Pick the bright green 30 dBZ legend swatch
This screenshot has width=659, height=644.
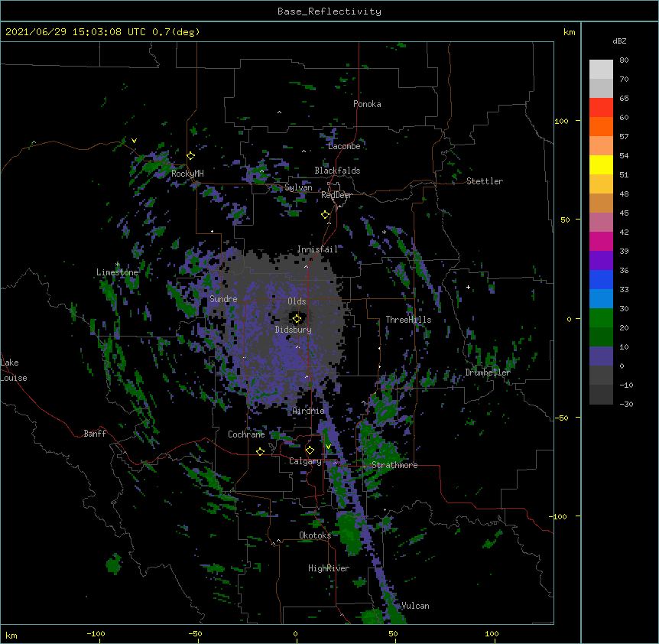[x=601, y=318]
